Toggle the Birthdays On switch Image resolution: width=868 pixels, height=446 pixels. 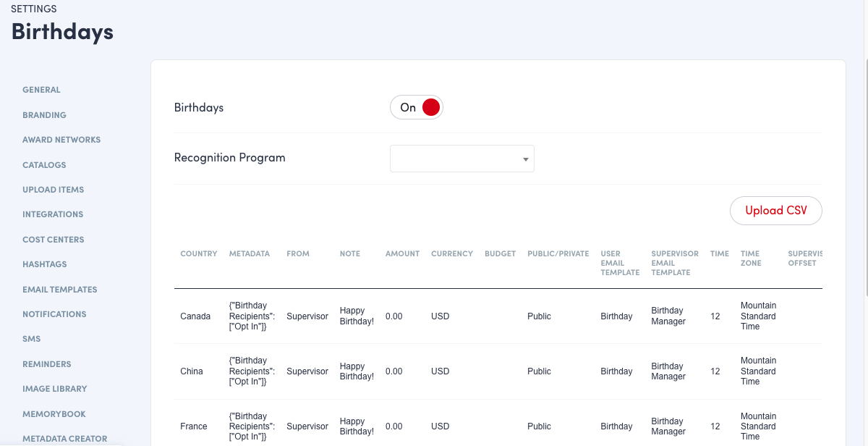click(x=416, y=108)
